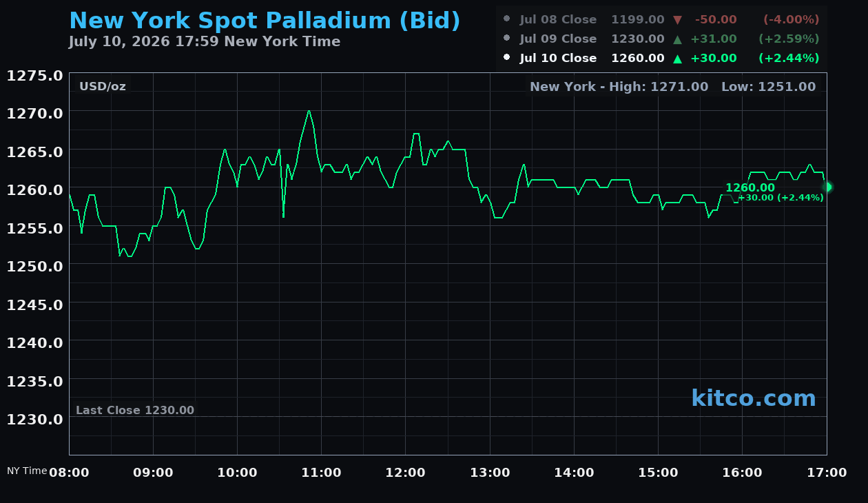Click the (+2.59%) percent change

[x=789, y=39]
